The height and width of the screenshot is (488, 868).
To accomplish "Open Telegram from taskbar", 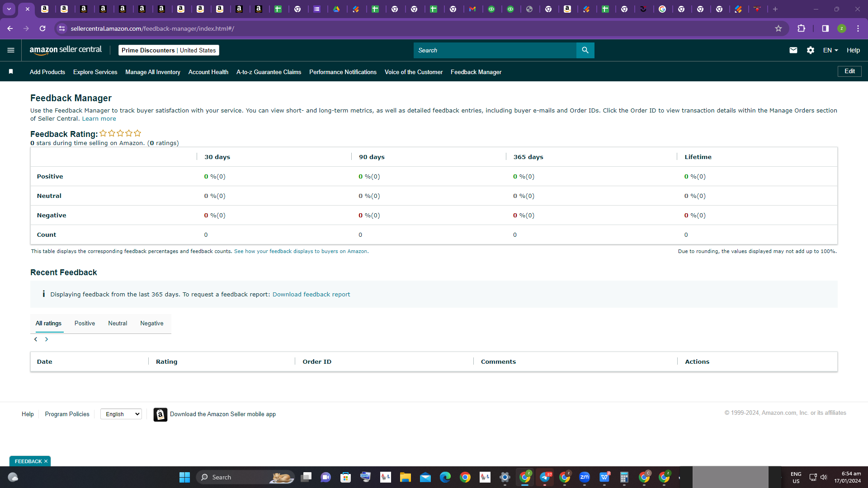I will pyautogui.click(x=545, y=477).
